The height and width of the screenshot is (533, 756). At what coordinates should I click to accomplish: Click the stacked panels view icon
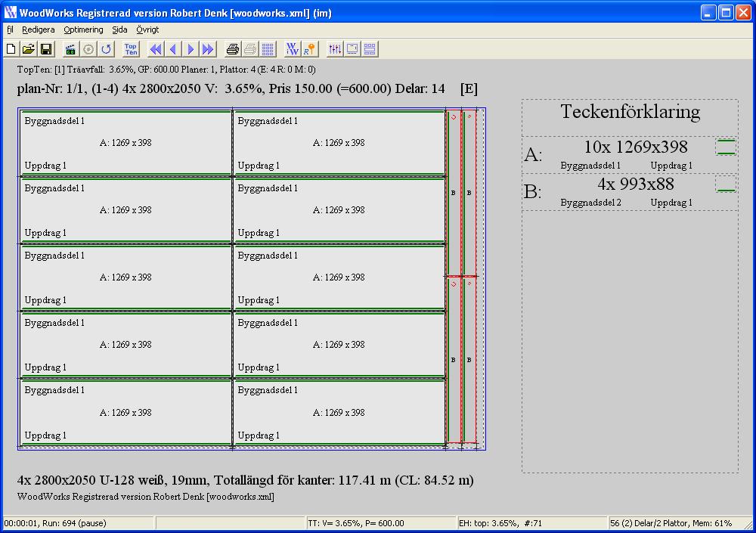[x=370, y=48]
